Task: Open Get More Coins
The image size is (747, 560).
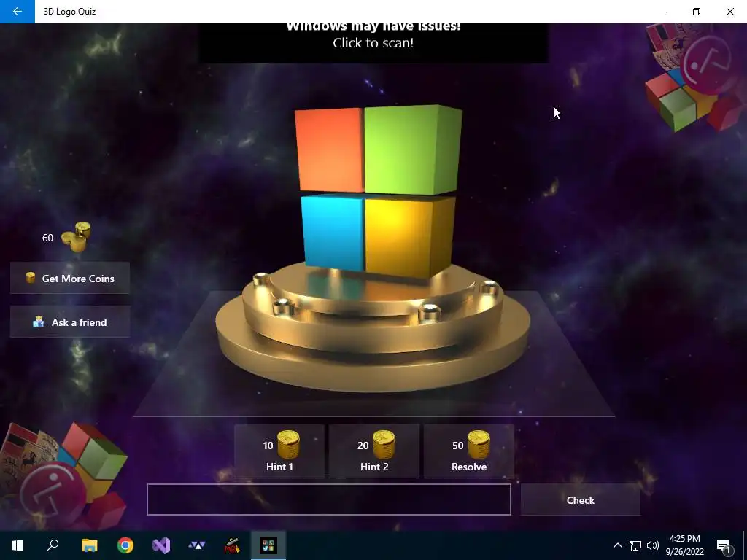Action: point(70,278)
